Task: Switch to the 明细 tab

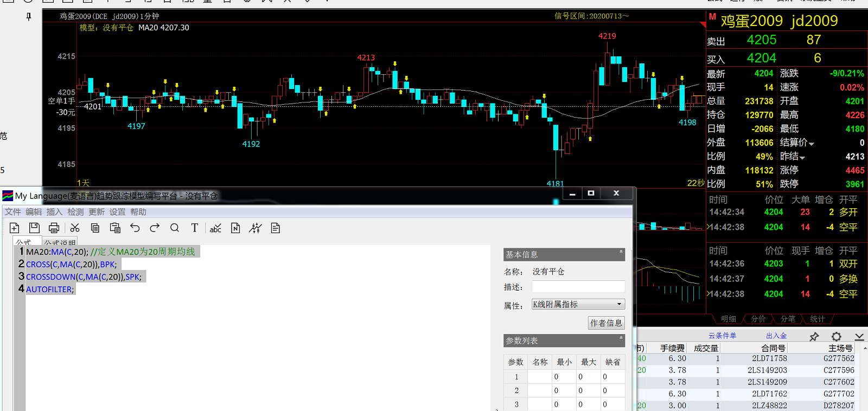Action: [729, 319]
